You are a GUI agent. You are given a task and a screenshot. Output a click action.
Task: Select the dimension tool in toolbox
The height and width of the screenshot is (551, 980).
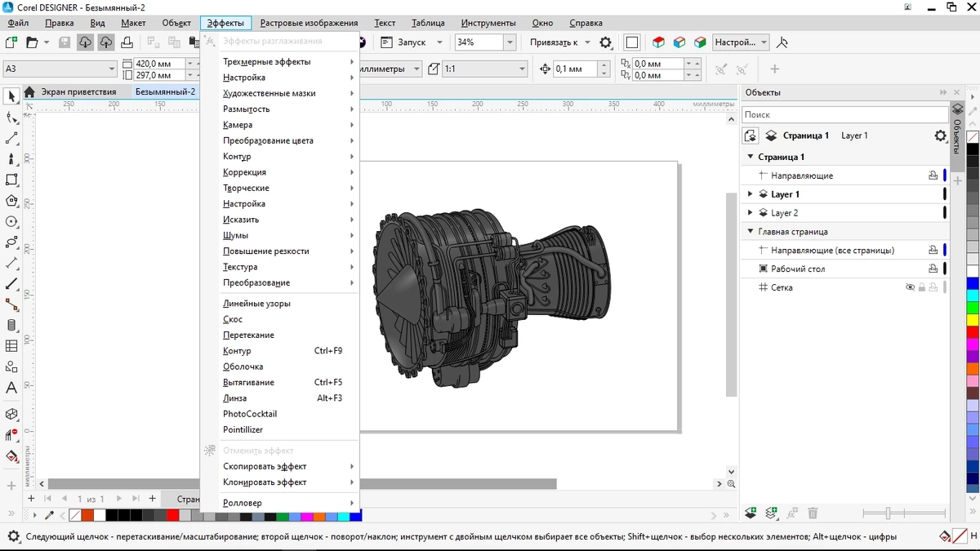click(x=11, y=263)
